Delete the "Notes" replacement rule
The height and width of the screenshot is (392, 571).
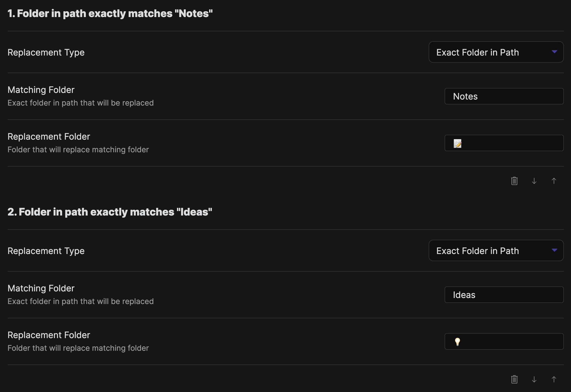514,181
